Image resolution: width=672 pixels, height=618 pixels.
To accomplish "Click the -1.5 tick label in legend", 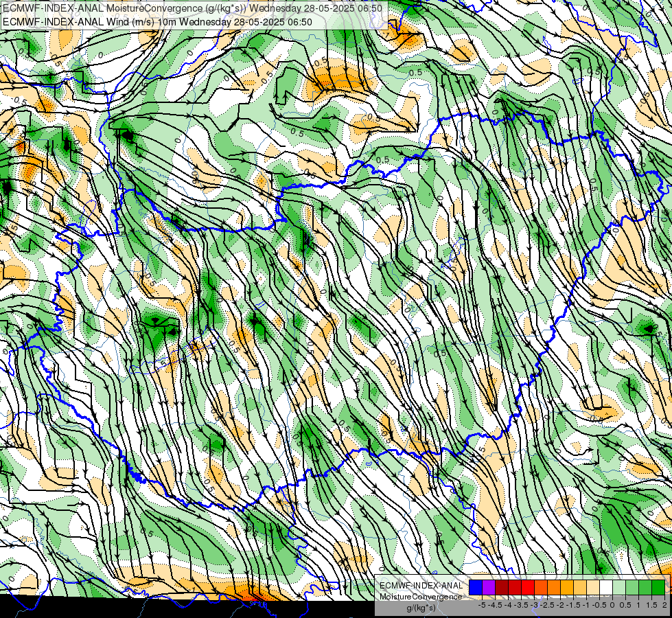I will click(x=573, y=605).
